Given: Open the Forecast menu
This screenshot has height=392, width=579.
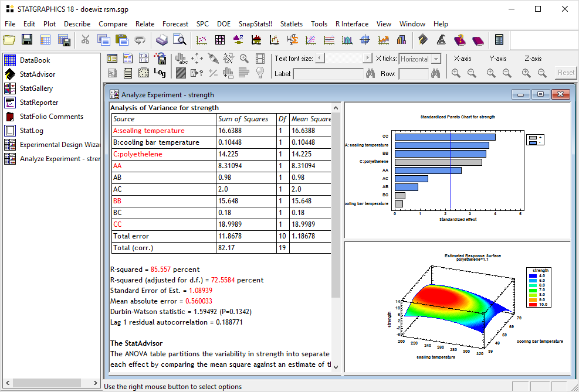Looking at the screenshot, I should (175, 24).
